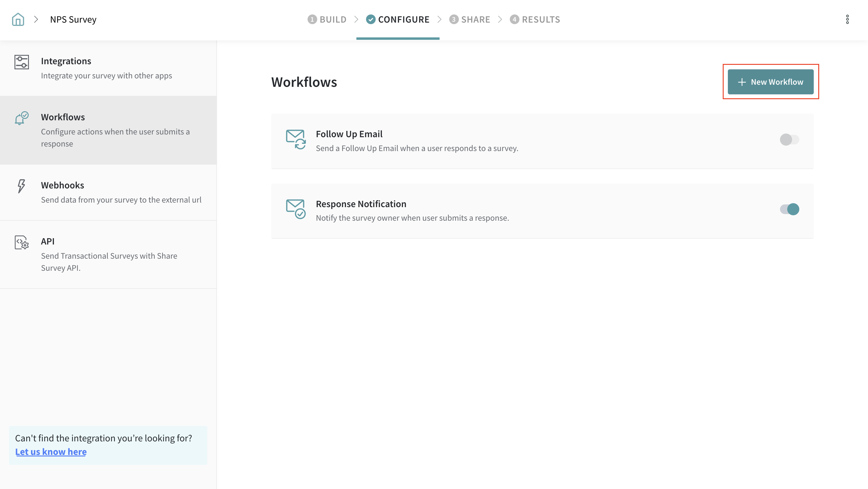Click the NPS Survey breadcrumb title

click(x=73, y=20)
